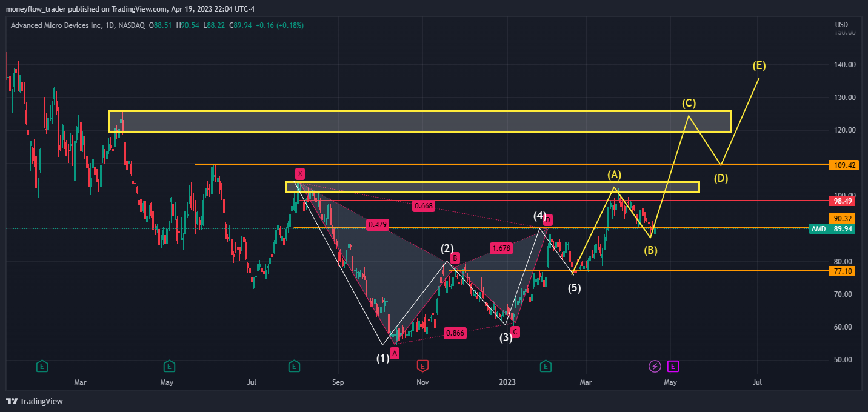The image size is (868, 412).
Task: Click the yellow (D) wave label
Action: (x=721, y=178)
